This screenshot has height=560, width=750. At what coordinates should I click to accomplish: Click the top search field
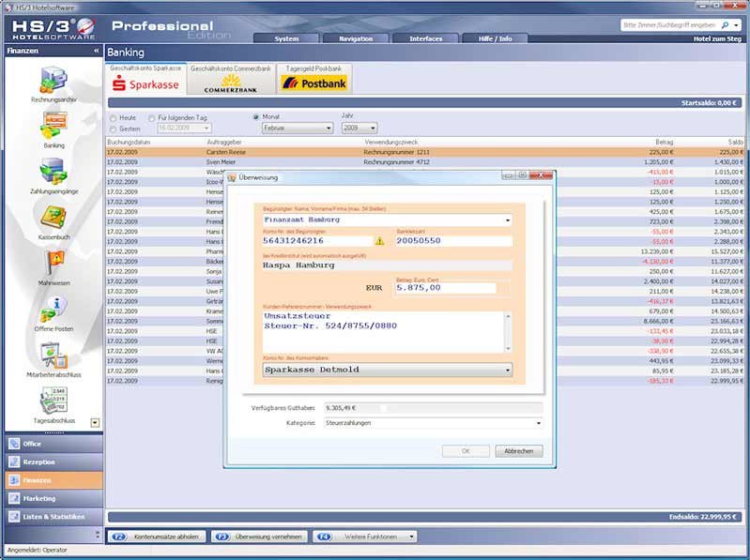(669, 24)
